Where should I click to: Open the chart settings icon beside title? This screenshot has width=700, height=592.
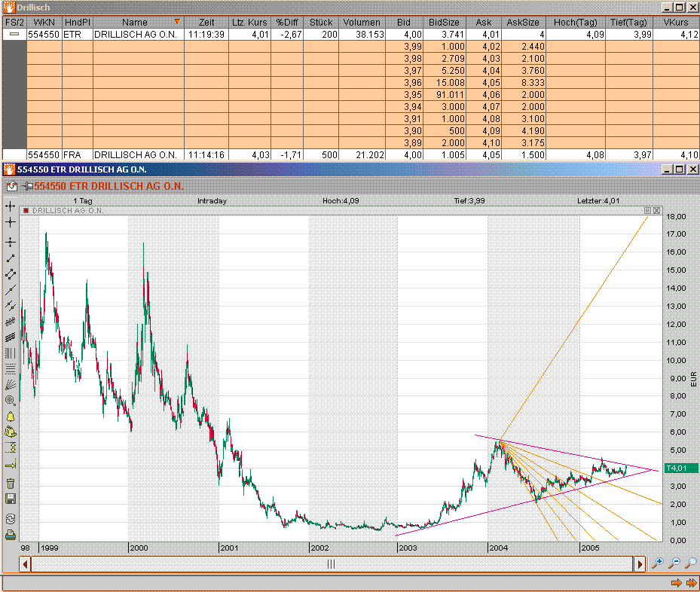coord(12,186)
